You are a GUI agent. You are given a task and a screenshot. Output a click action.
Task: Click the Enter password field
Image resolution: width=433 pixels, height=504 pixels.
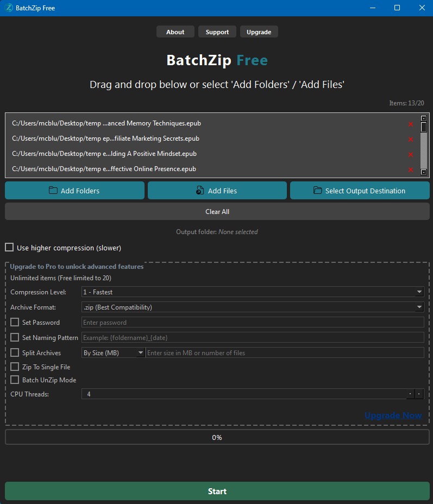pyautogui.click(x=253, y=322)
